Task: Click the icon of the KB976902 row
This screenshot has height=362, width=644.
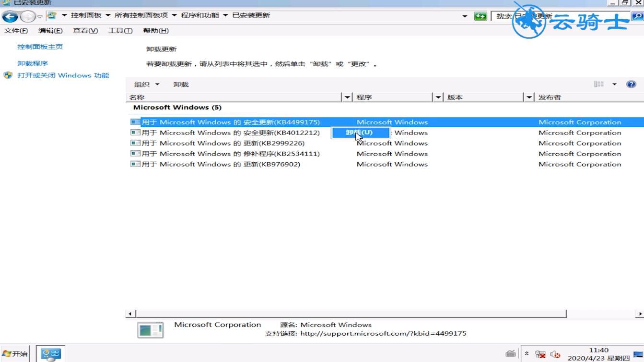Action: tap(135, 164)
